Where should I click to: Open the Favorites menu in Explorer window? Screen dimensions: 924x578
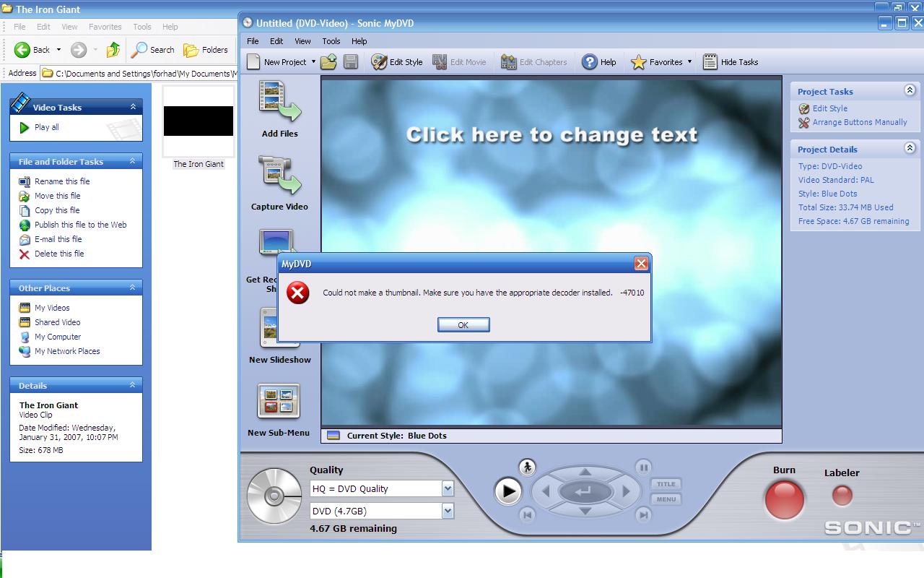[x=105, y=27]
